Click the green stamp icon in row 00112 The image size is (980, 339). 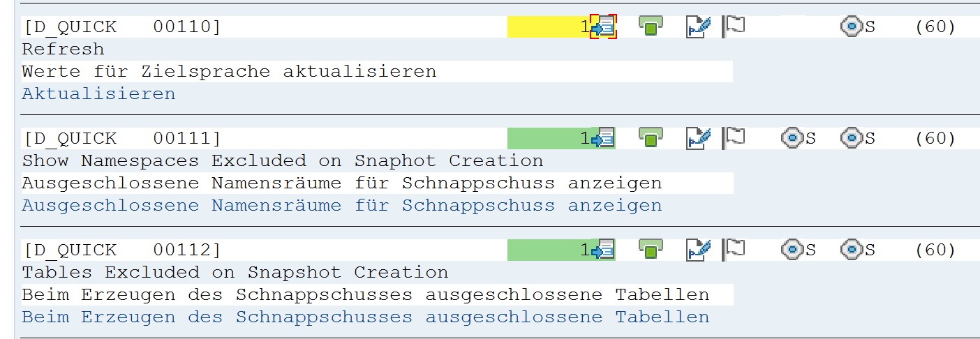tap(651, 250)
